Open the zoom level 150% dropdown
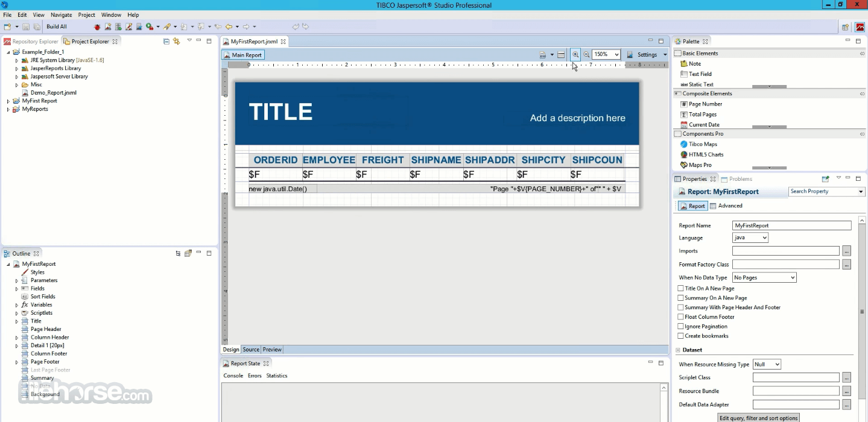 click(x=606, y=54)
